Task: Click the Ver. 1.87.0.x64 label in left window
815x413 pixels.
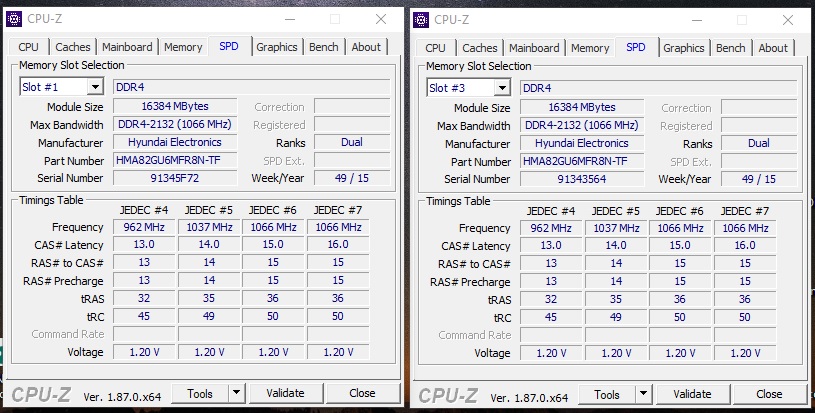Action: click(x=122, y=397)
